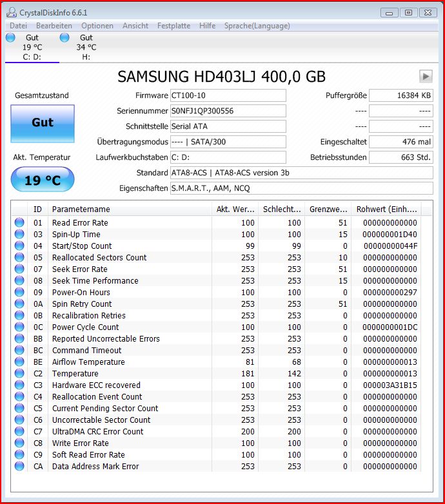Click the Akt. Wer... column header
445x504 pixels.
tap(235, 209)
